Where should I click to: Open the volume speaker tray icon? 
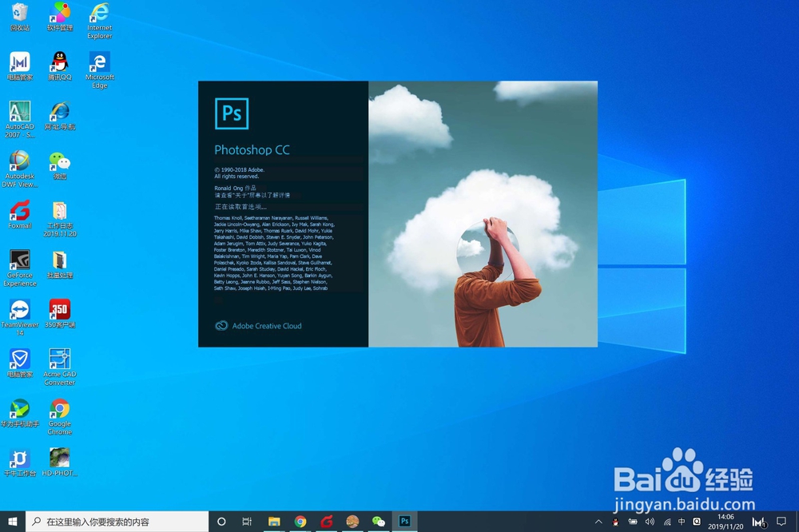650,522
